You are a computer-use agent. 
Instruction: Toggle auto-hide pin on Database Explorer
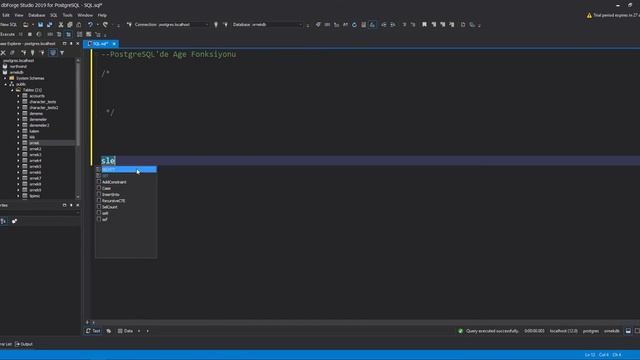pos(71,44)
